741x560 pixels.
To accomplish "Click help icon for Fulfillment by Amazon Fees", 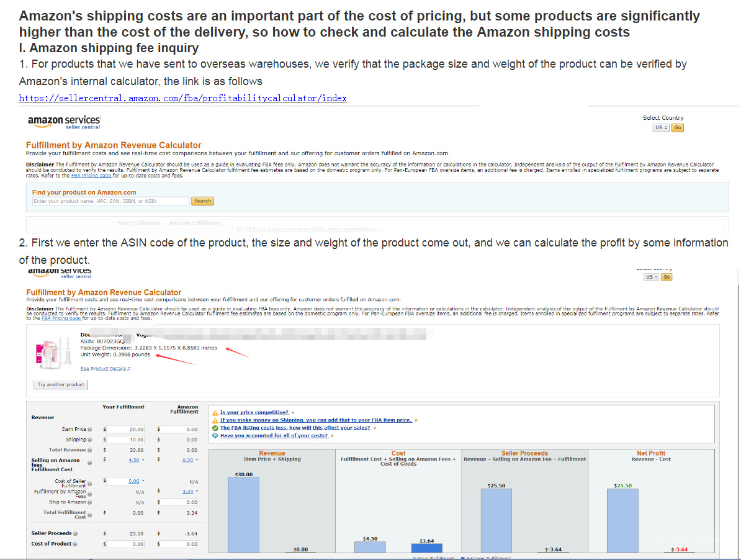I will [x=90, y=494].
